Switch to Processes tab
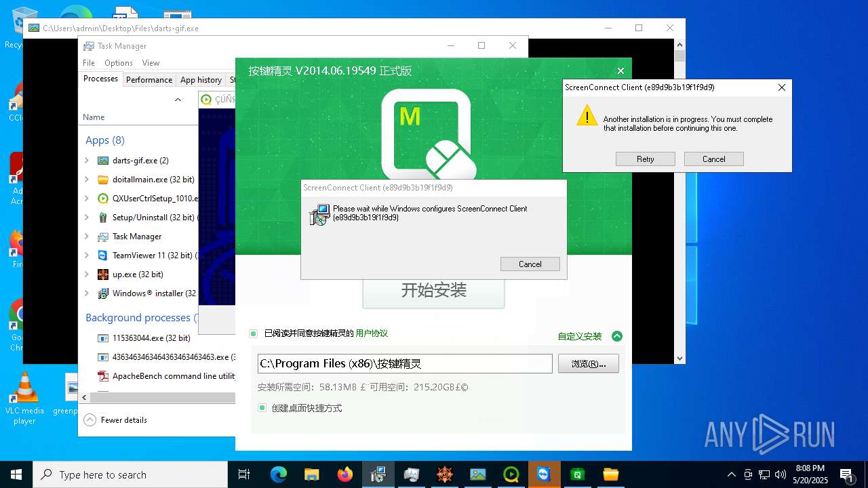Viewport: 868px width, 488px height. tap(100, 79)
